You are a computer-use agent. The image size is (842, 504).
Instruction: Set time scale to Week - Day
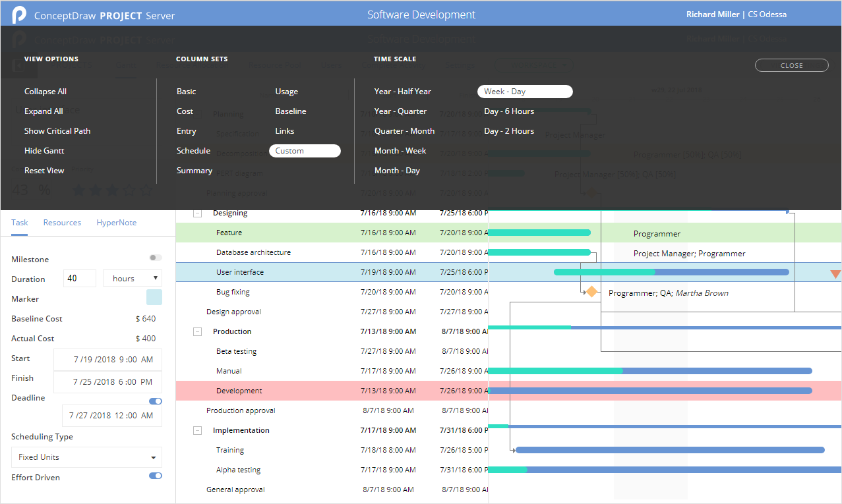pos(525,92)
